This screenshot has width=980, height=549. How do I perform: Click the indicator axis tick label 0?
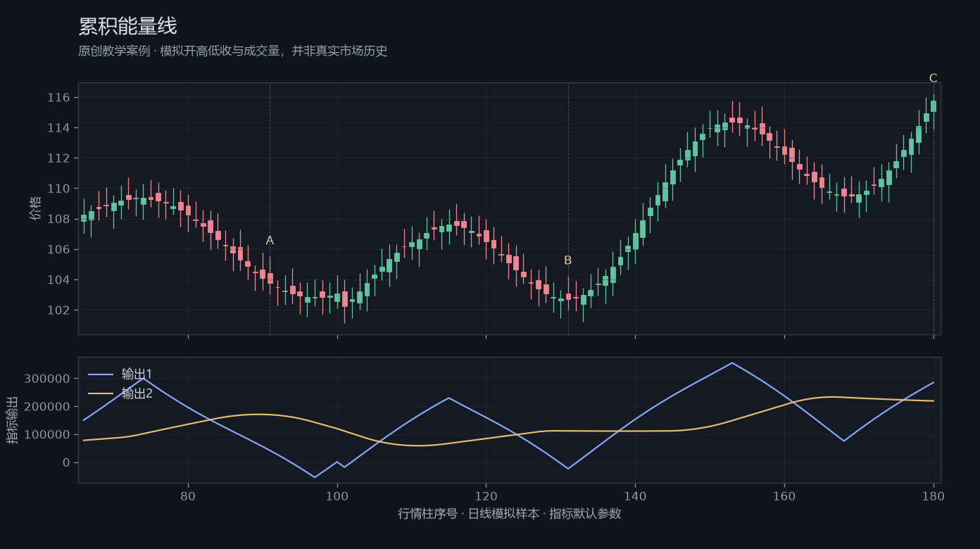coord(65,462)
